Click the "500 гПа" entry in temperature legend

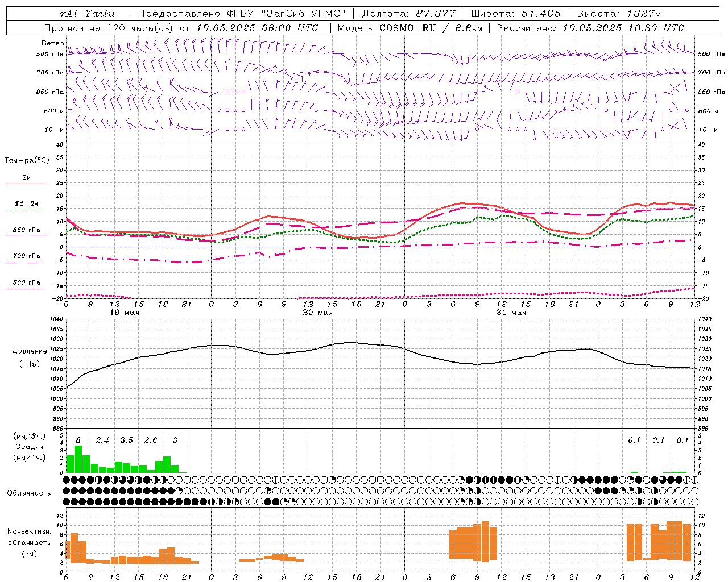click(x=26, y=282)
